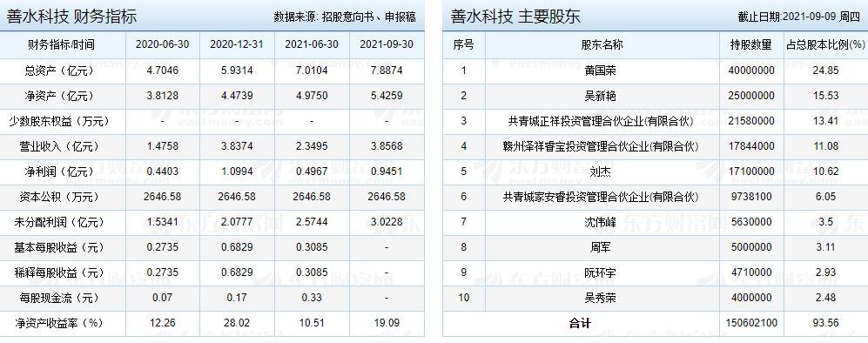This screenshot has height=343, width=868.
Task: Select shareholder 阮环宇
Action: [600, 272]
